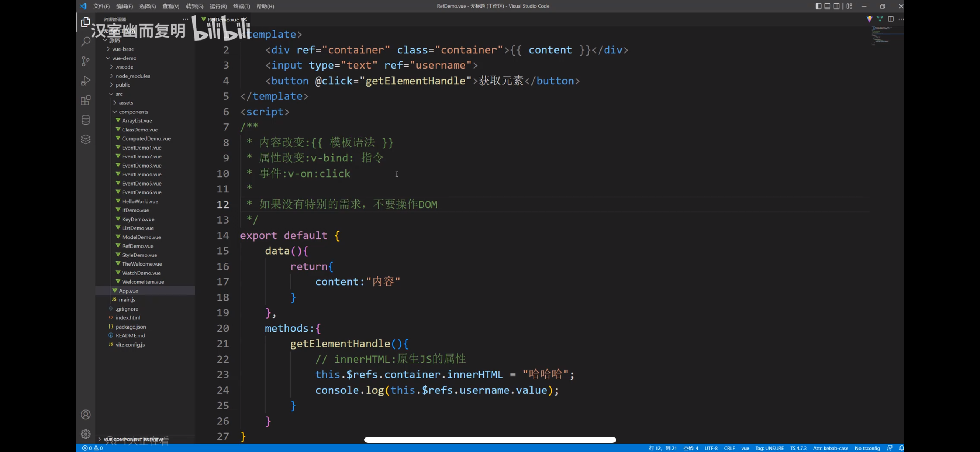Expand the node_modules folder

point(133,76)
